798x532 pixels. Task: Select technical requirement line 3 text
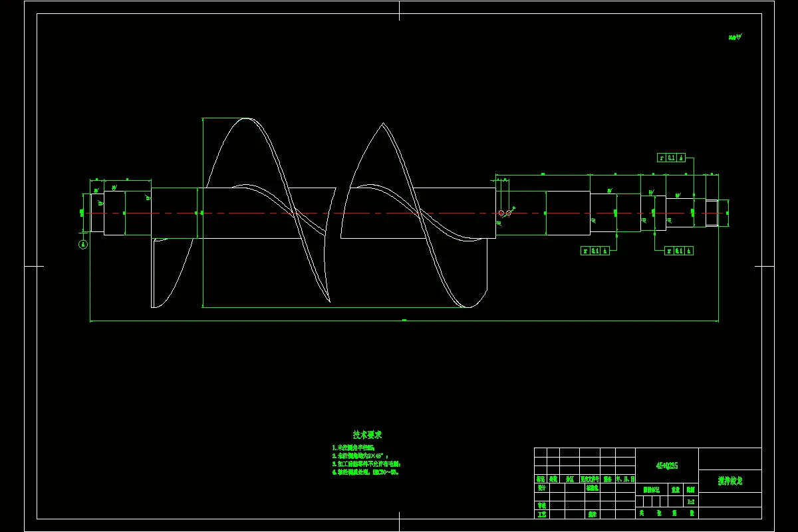coord(366,464)
